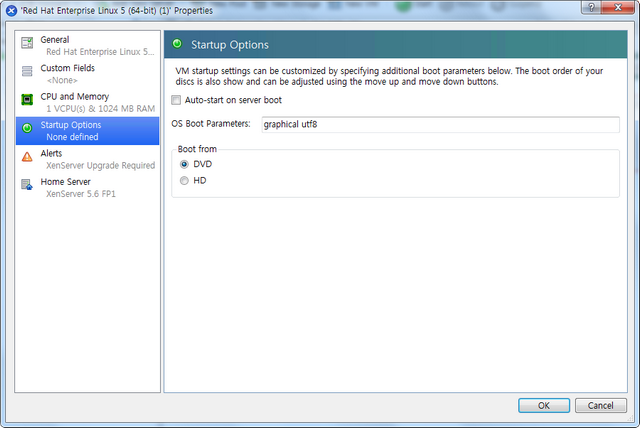This screenshot has height=428, width=640.
Task: Select the DVD boot radio button
Action: (184, 164)
